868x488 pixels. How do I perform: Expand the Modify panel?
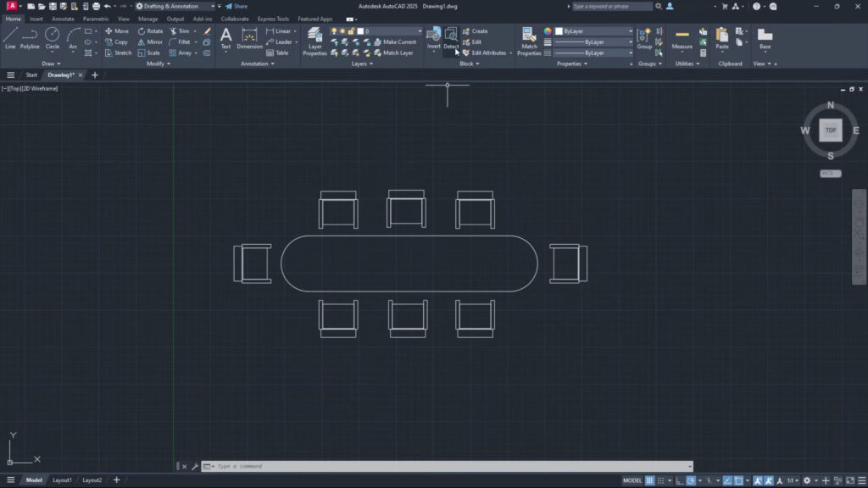pyautogui.click(x=159, y=64)
